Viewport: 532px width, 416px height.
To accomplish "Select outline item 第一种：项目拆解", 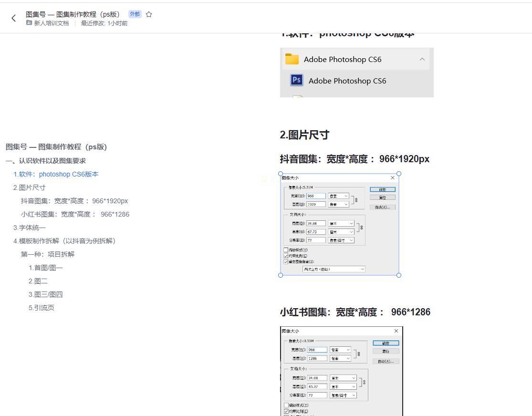I will [48, 254].
